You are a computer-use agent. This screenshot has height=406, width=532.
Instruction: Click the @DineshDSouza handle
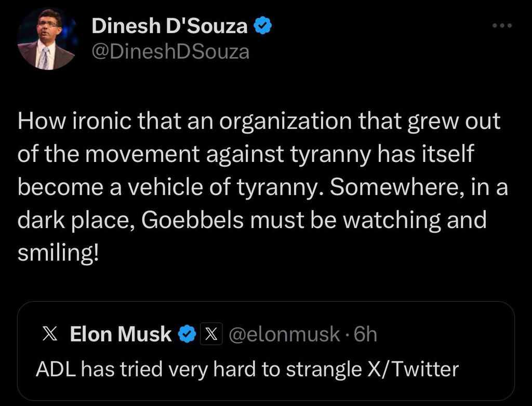[170, 51]
